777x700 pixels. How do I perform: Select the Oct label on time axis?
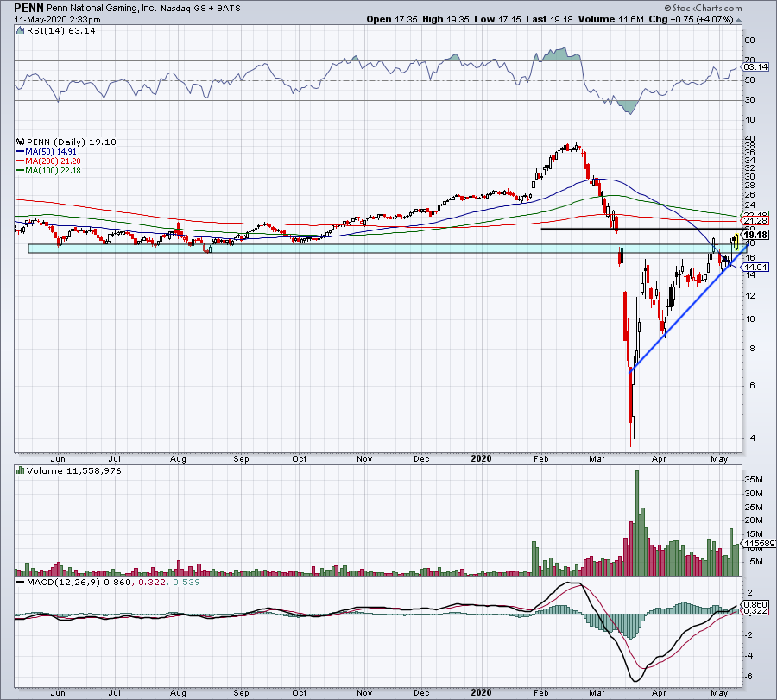[x=300, y=460]
